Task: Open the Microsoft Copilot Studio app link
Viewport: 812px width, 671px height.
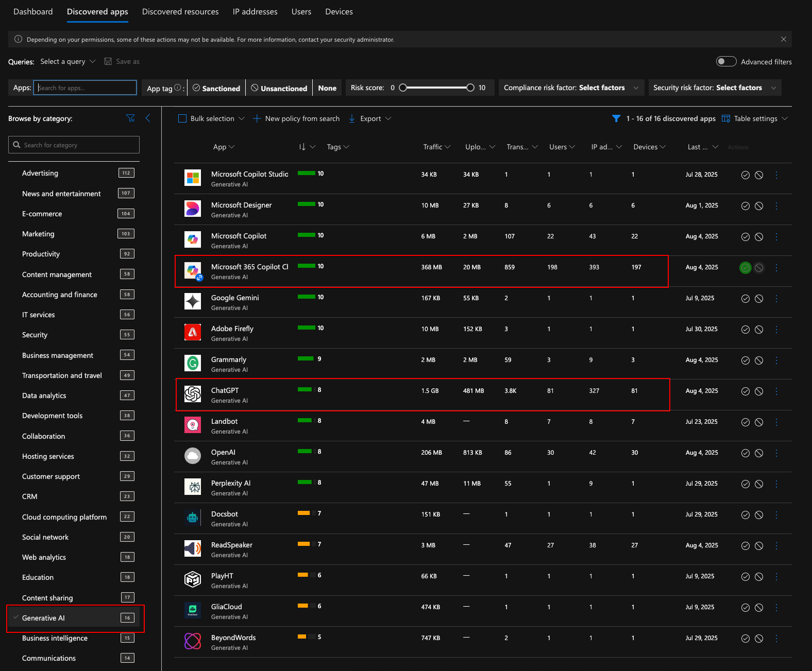Action: (249, 174)
